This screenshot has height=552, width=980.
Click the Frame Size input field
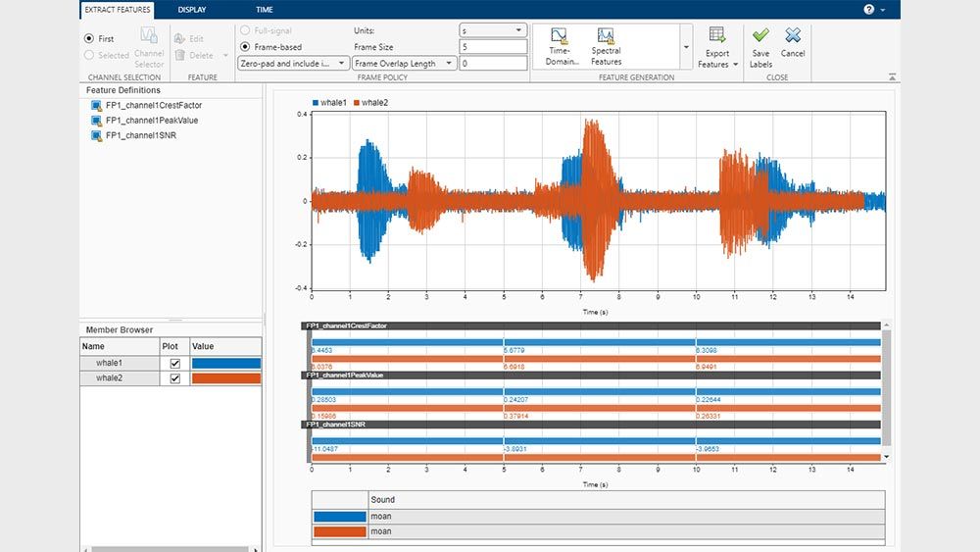click(x=493, y=46)
